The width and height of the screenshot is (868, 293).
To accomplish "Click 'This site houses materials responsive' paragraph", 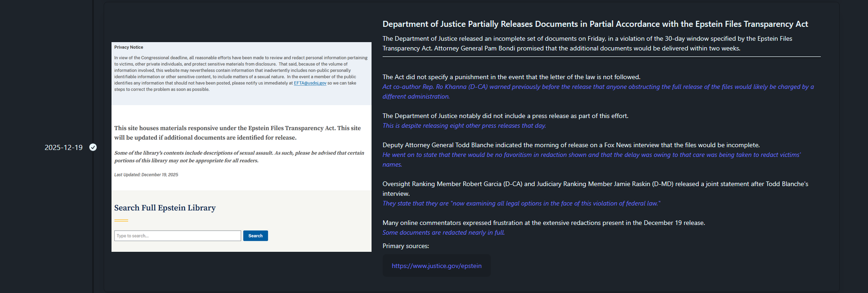I will pyautogui.click(x=237, y=133).
